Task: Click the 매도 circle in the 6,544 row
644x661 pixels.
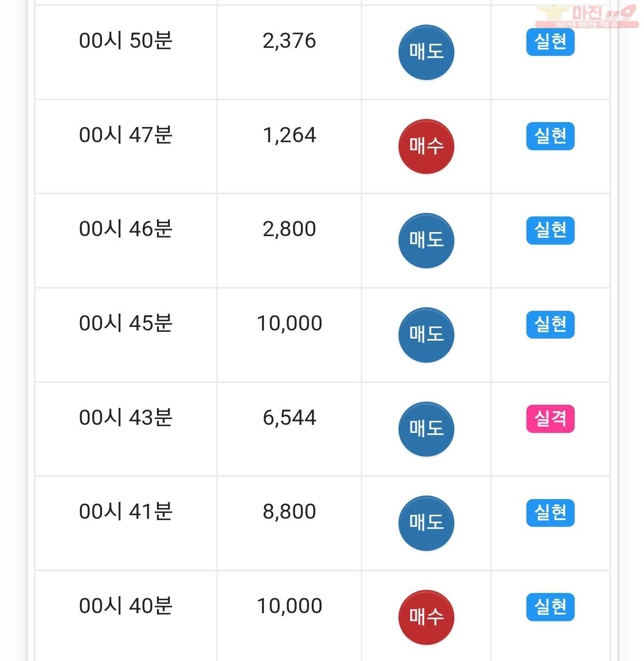Action: point(426,429)
